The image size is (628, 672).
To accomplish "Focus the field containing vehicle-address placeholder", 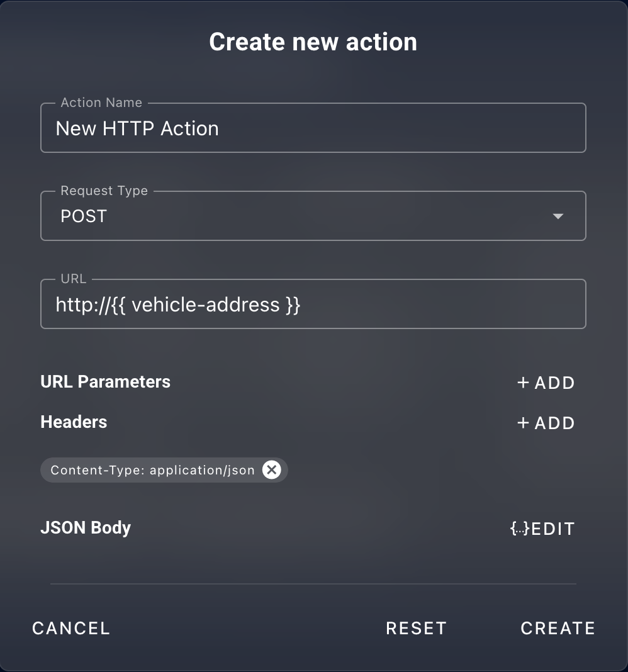I will point(313,304).
